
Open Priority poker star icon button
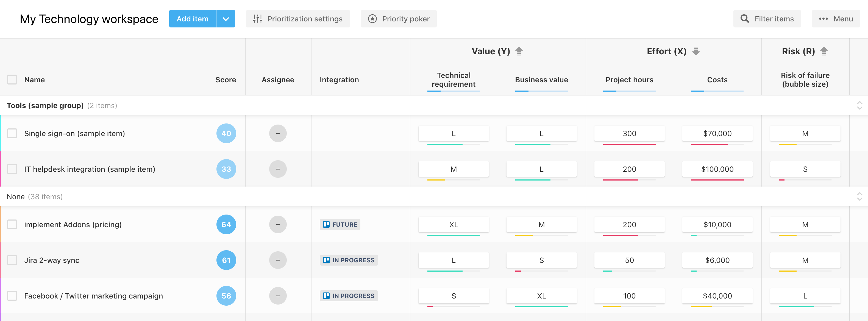point(399,19)
